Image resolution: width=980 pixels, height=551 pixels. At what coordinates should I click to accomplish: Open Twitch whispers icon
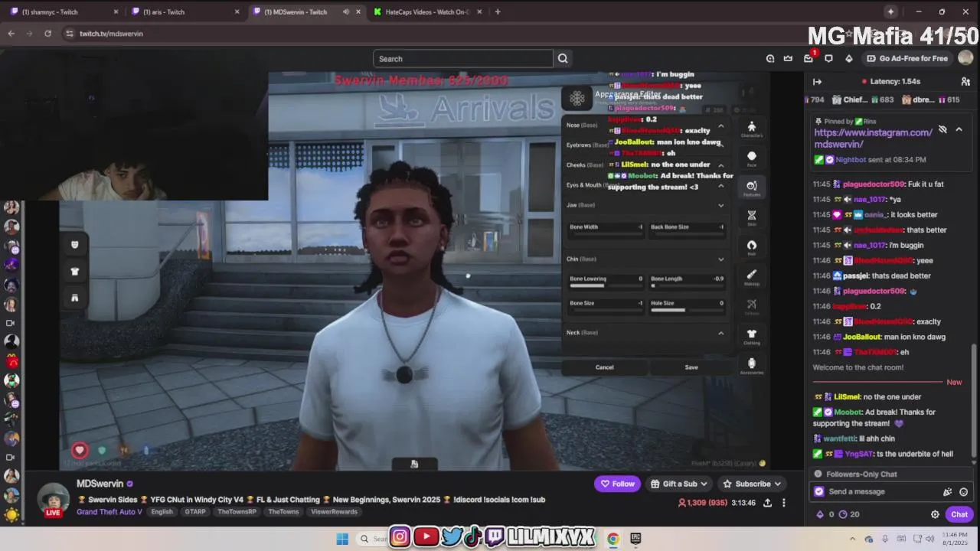coord(828,58)
